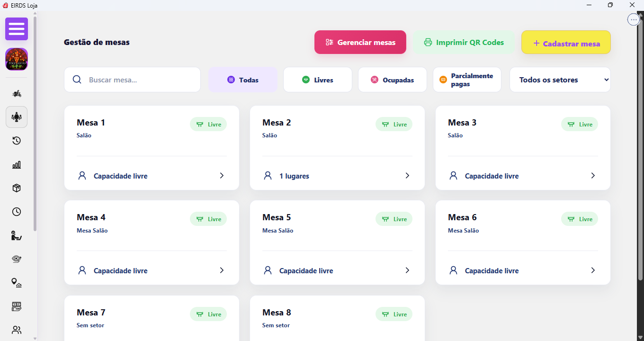Image resolution: width=644 pixels, height=341 pixels.
Task: Open the Todos os setores dropdown
Action: point(560,80)
